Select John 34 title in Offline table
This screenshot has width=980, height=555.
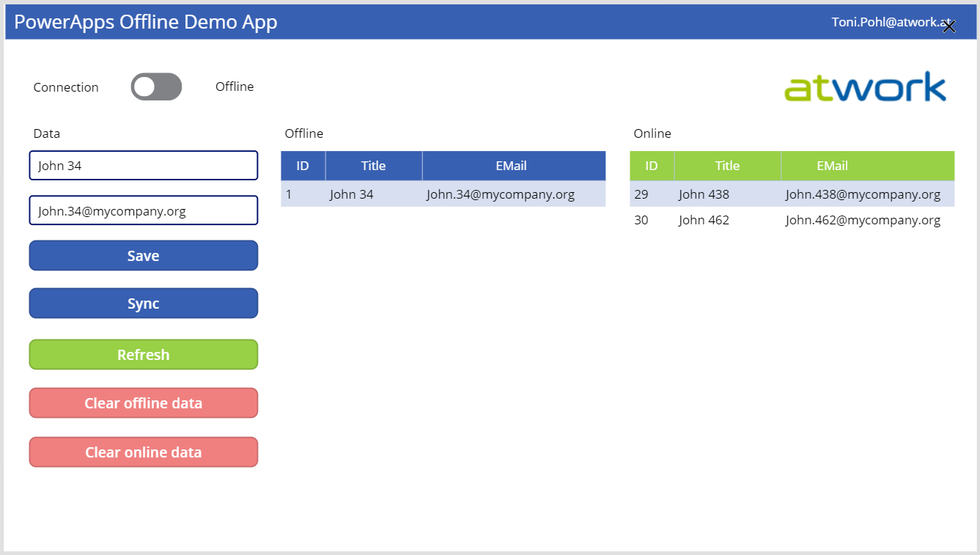(352, 194)
